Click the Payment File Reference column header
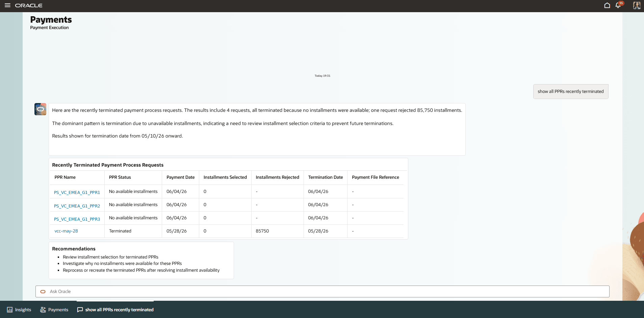Image resolution: width=644 pixels, height=318 pixels. [376, 177]
